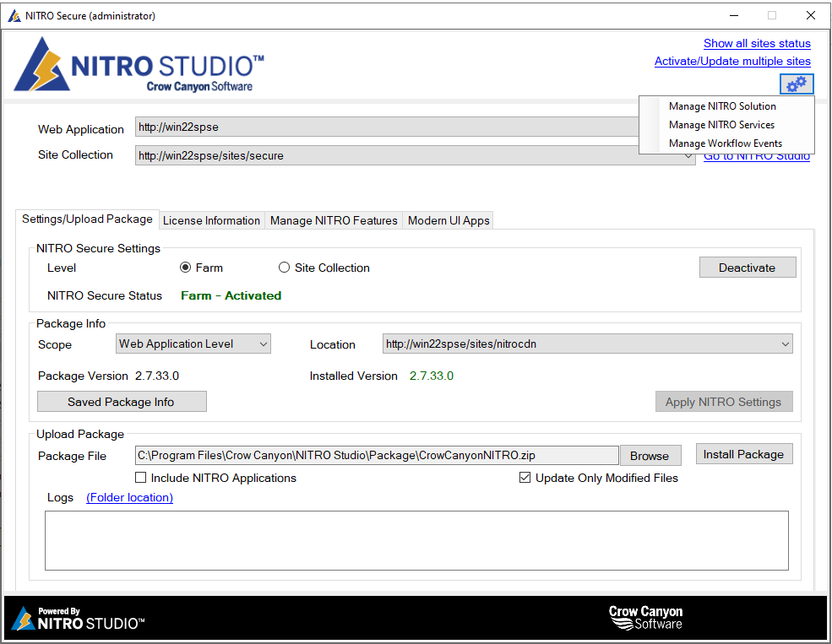
Task: Switch to Modern UI Apps tab
Action: pyautogui.click(x=449, y=220)
